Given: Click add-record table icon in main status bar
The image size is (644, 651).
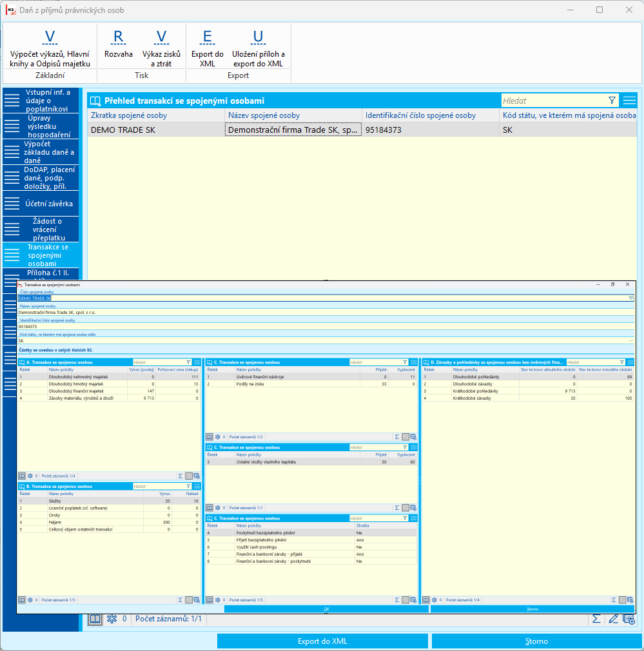Looking at the screenshot, I should tap(629, 619).
